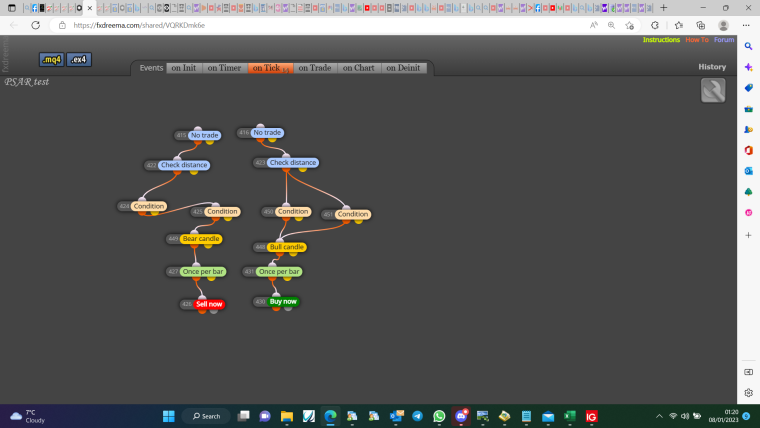Select the Bear candle block
The width and height of the screenshot is (760, 428).
(x=201, y=238)
